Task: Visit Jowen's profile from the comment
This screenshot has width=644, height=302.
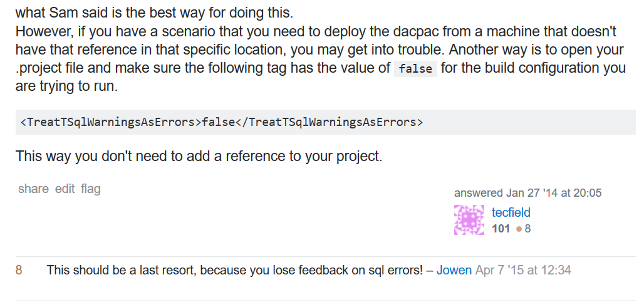Action: click(x=454, y=271)
